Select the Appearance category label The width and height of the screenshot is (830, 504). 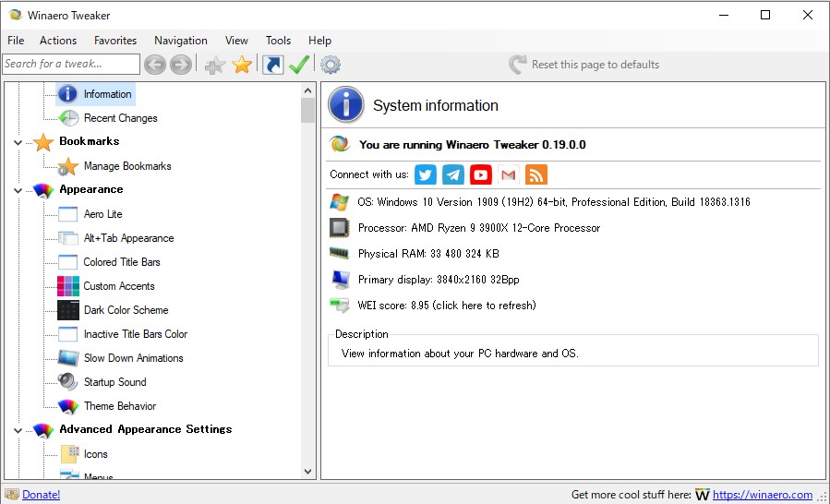point(91,189)
